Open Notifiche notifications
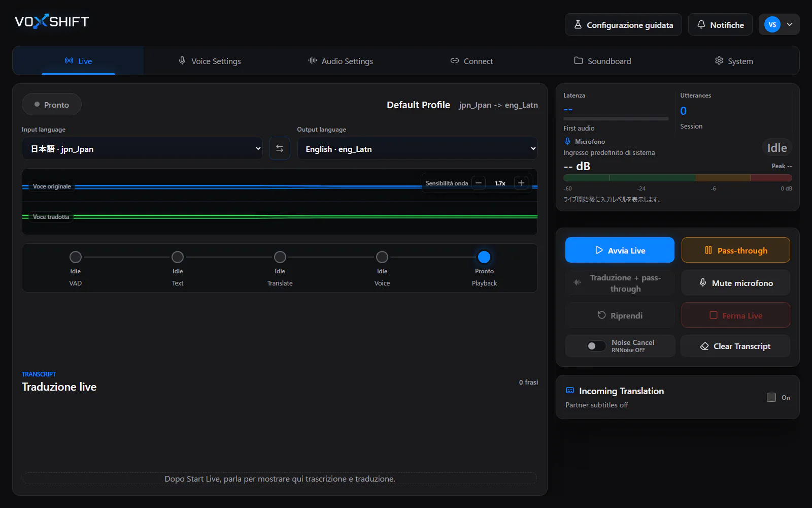Screen dimensions: 812x508 720,25
